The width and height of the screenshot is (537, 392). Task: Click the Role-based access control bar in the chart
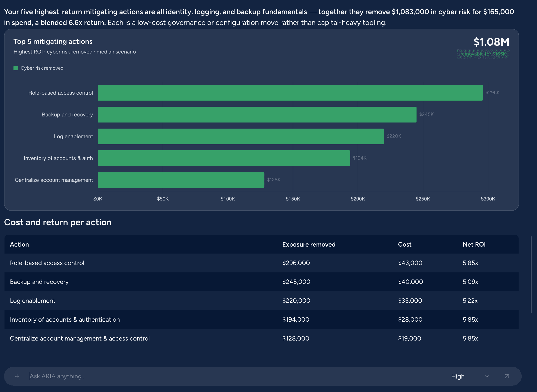click(x=290, y=93)
